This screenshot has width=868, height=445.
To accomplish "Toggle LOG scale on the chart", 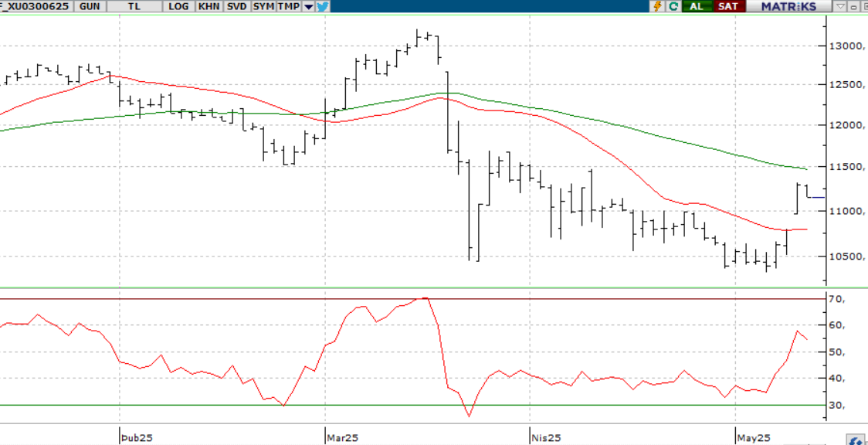I will [178, 7].
